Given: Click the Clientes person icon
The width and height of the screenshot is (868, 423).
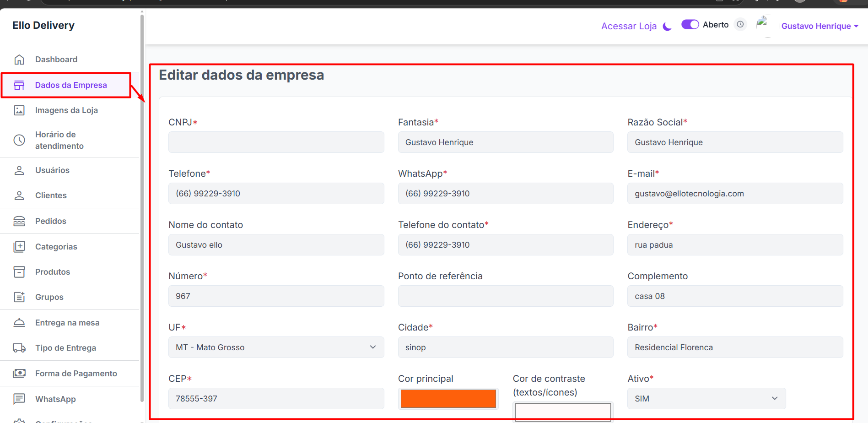Looking at the screenshot, I should pos(19,195).
